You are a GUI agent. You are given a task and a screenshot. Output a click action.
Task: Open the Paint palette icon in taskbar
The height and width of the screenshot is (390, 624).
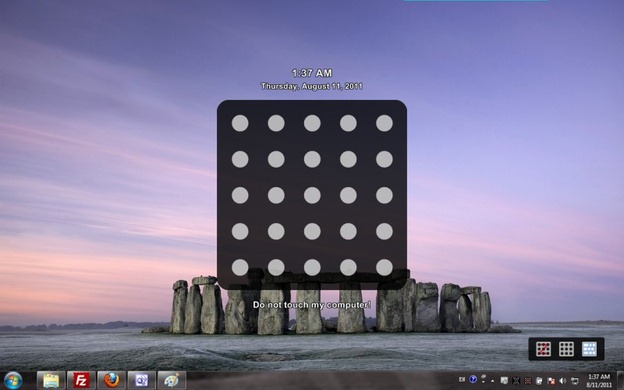172,380
